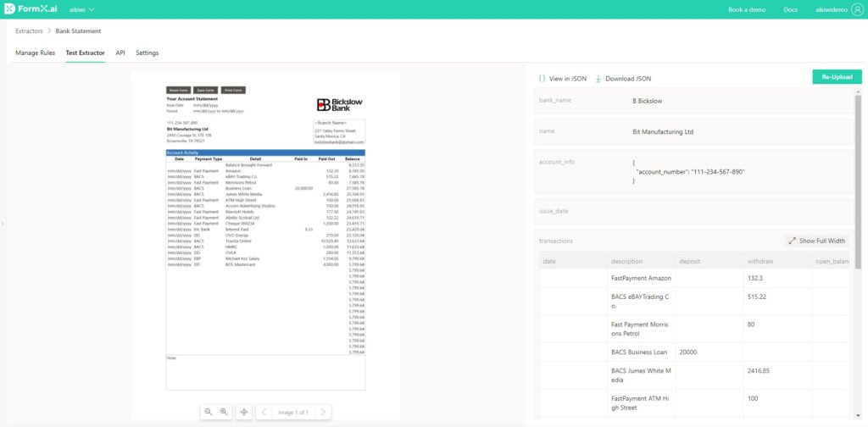Image resolution: width=868 pixels, height=427 pixels.
Task: Click the 20000 deposit cell
Action: pyautogui.click(x=709, y=352)
